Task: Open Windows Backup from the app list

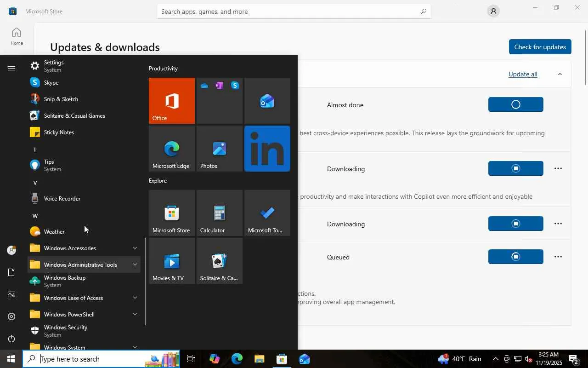Action: [84, 282]
